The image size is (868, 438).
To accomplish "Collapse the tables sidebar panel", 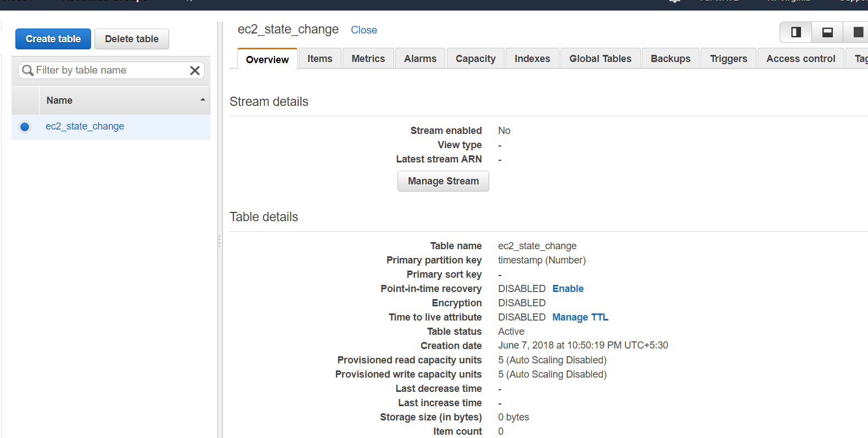I will click(220, 242).
